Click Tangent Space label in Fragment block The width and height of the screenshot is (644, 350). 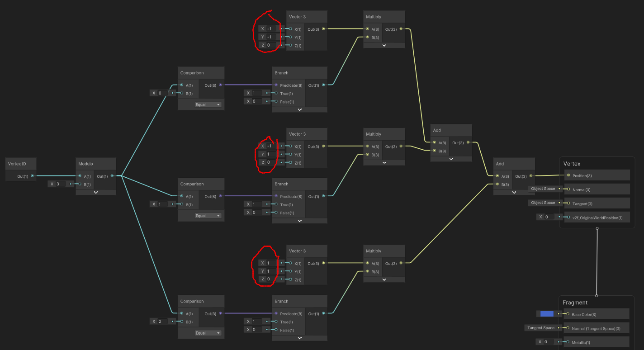click(x=540, y=328)
